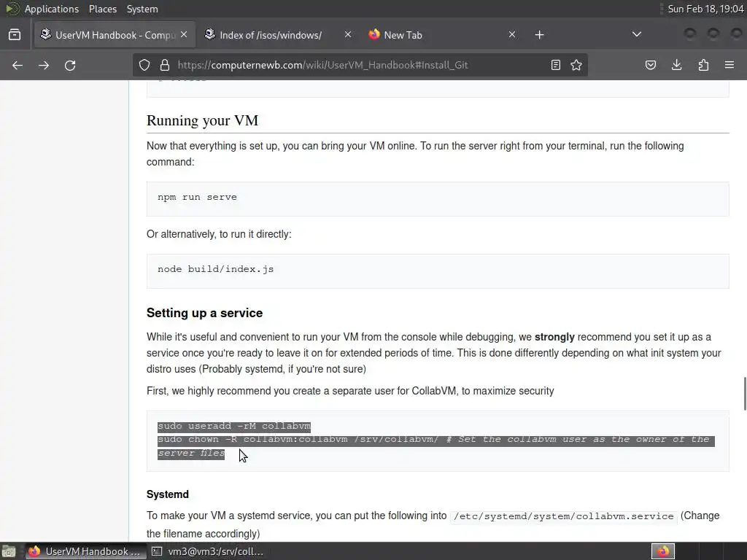Close the Firefox window

(737, 34)
